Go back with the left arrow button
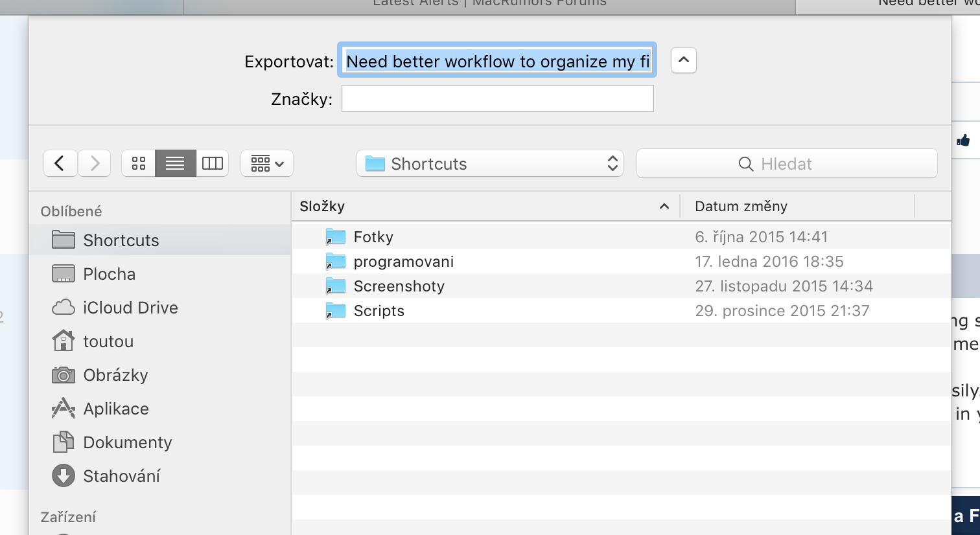Image resolution: width=980 pixels, height=535 pixels. pyautogui.click(x=60, y=163)
